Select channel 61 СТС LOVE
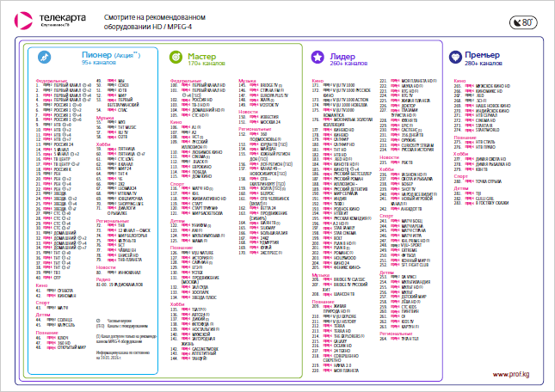Image resolution: width=555 pixels, height=392 pixels. coord(115,159)
